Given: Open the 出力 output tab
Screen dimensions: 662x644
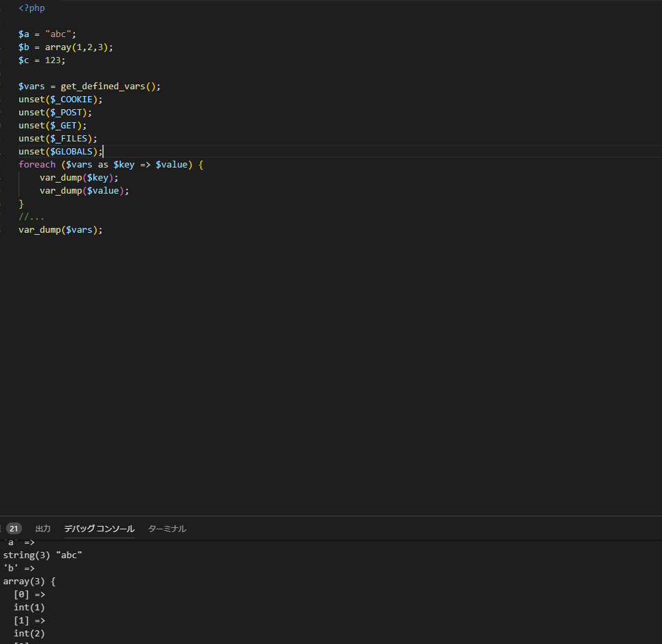Looking at the screenshot, I should click(x=43, y=529).
